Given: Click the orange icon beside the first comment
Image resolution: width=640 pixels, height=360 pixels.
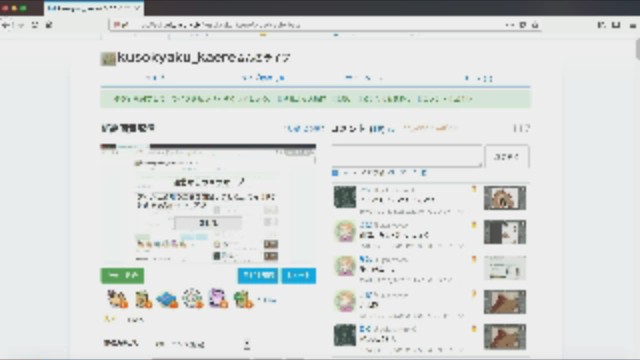Looking at the screenshot, I should pos(474,189).
